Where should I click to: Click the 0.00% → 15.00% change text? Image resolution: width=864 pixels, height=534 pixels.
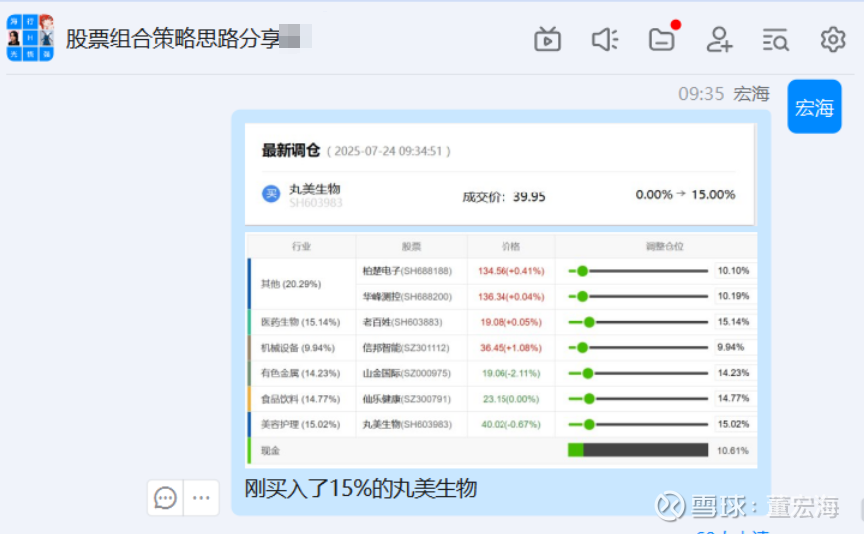click(685, 195)
